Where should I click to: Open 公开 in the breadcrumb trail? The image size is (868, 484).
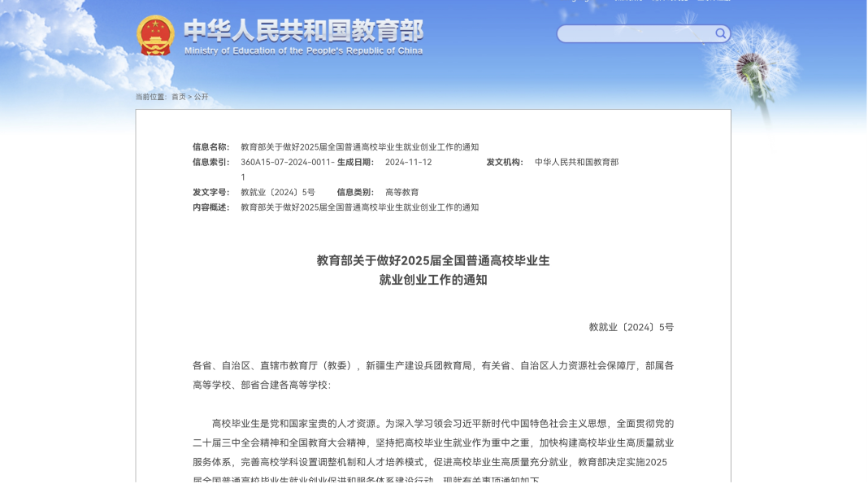[201, 97]
